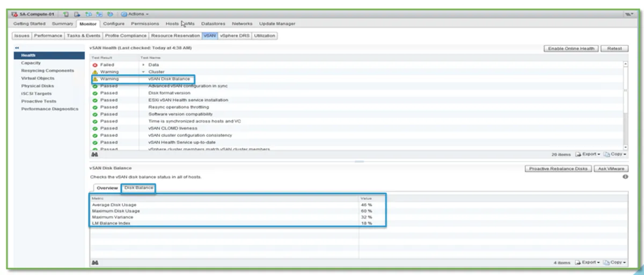Open the Update Manager tab
This screenshot has height=275, width=644.
[x=277, y=24]
